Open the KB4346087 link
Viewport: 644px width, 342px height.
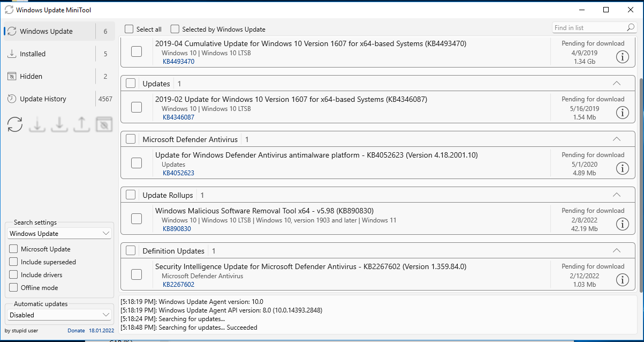[178, 117]
